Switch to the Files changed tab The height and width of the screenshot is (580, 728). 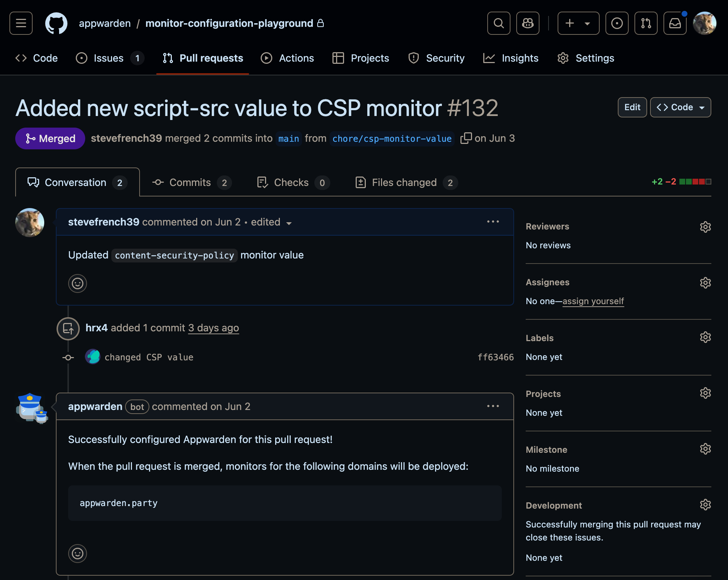coord(405,182)
